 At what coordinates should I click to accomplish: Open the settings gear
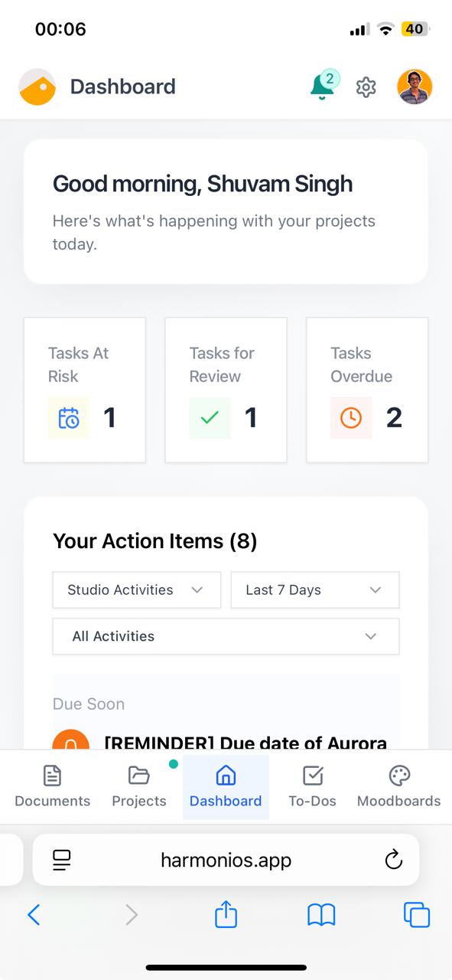366,87
